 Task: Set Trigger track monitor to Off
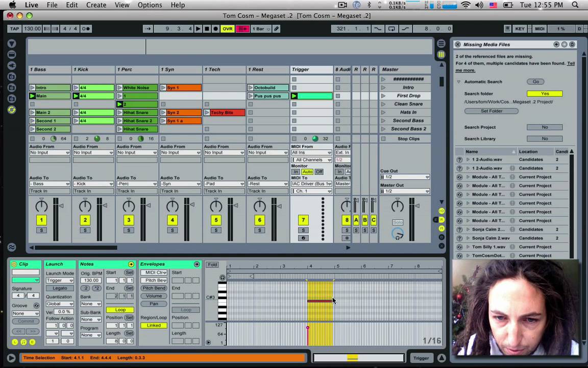click(319, 172)
